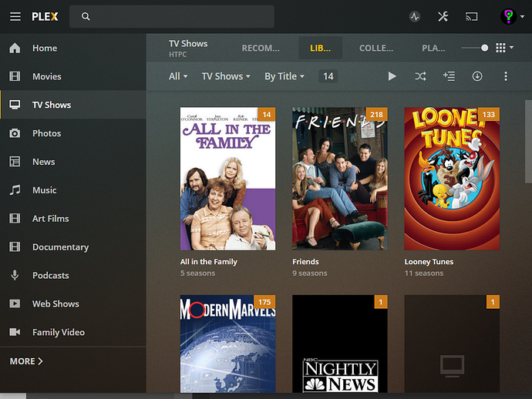Image resolution: width=532 pixels, height=399 pixels.
Task: Focus the search input field
Action: coord(172,16)
